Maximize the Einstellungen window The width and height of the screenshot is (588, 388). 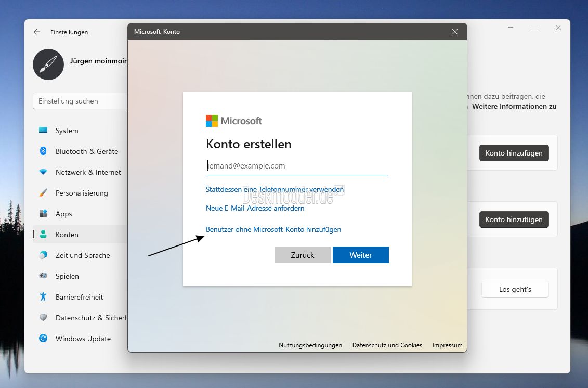point(534,28)
